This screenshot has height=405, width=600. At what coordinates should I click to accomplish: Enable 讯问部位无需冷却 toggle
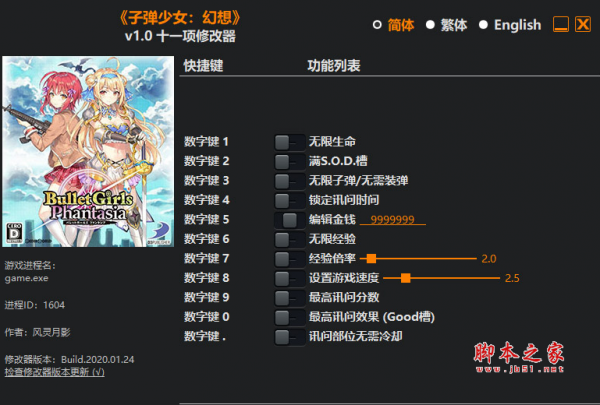[290, 337]
